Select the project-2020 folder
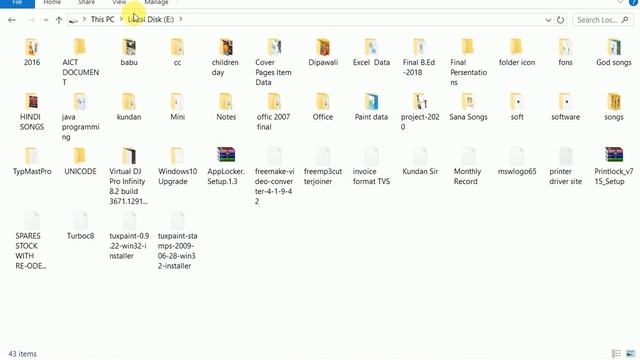Image resolution: width=640 pixels, height=360 pixels. coord(420,112)
